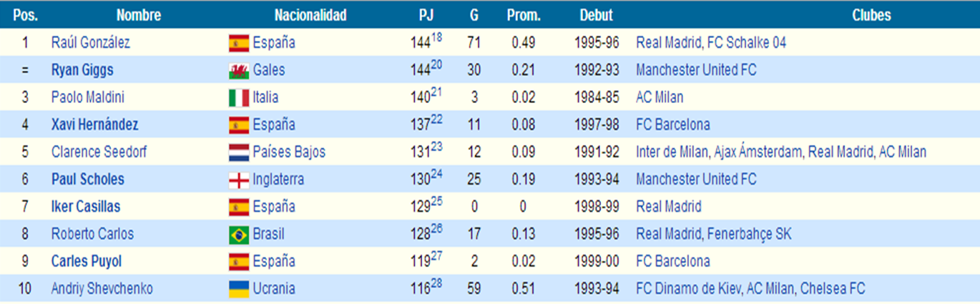Open the Paolo Maldini player link
980x304 pixels.
pyautogui.click(x=87, y=97)
